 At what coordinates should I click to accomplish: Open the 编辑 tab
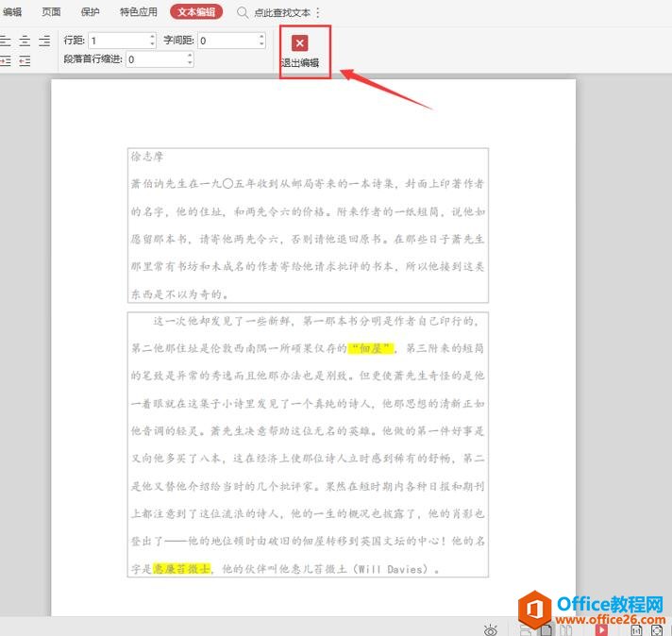pyautogui.click(x=12, y=12)
